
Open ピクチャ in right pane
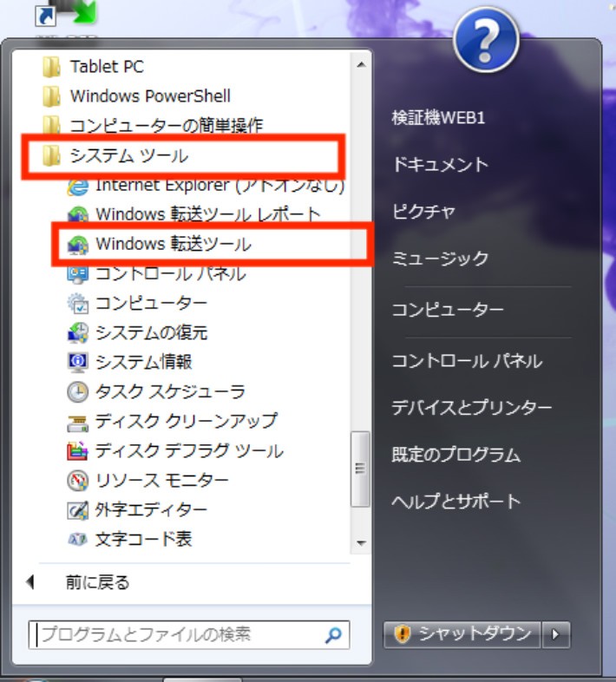click(423, 212)
